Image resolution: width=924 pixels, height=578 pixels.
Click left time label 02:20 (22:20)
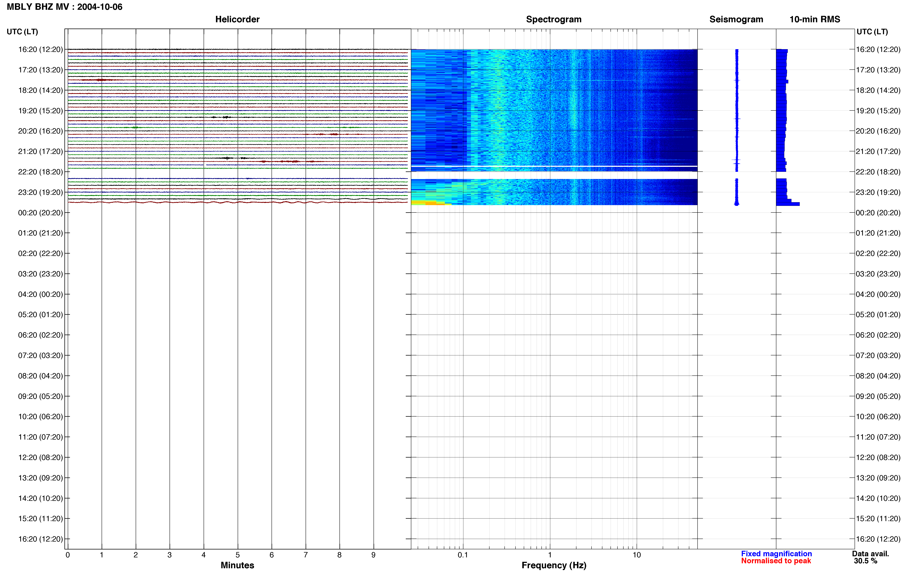[x=41, y=253]
